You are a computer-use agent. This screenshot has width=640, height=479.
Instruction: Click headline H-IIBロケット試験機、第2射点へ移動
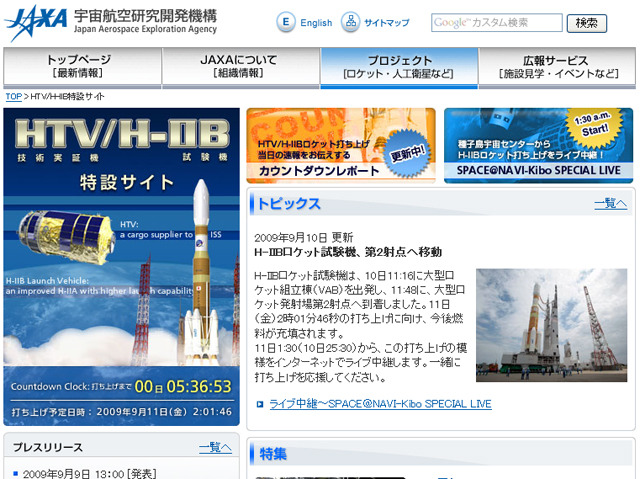click(348, 252)
